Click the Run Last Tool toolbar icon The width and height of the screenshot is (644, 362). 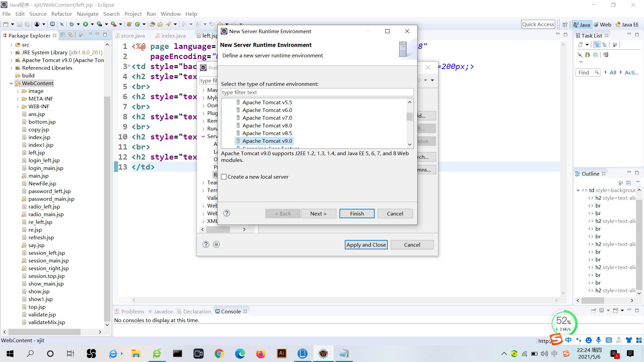(x=114, y=24)
